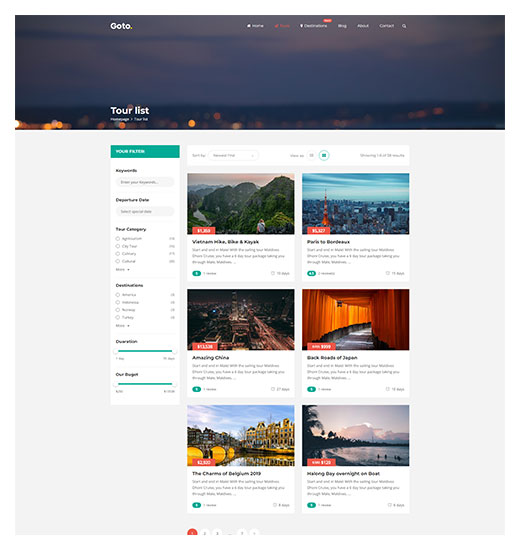520x550 pixels.
Task: Open the Sort by dropdown
Action: click(233, 155)
